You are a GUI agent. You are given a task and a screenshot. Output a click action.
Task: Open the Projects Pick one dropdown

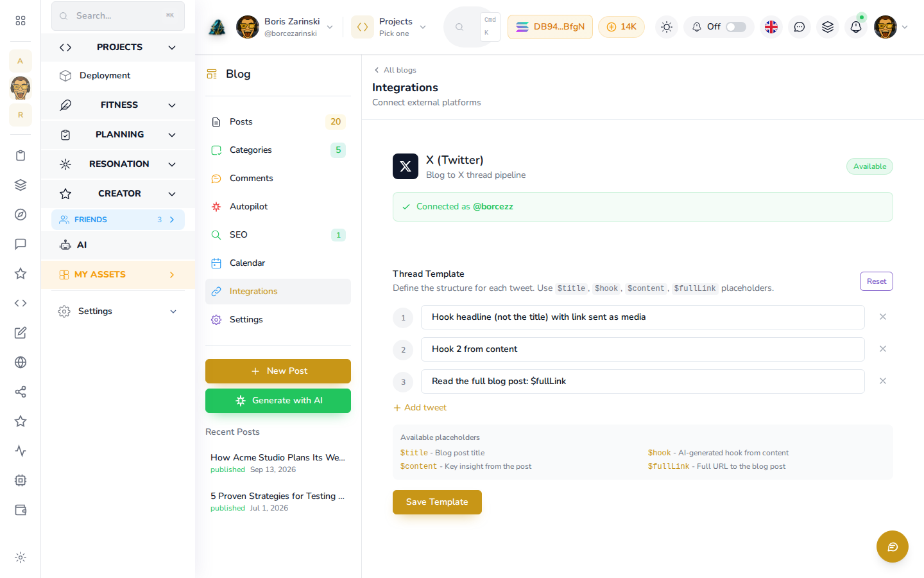389,27
